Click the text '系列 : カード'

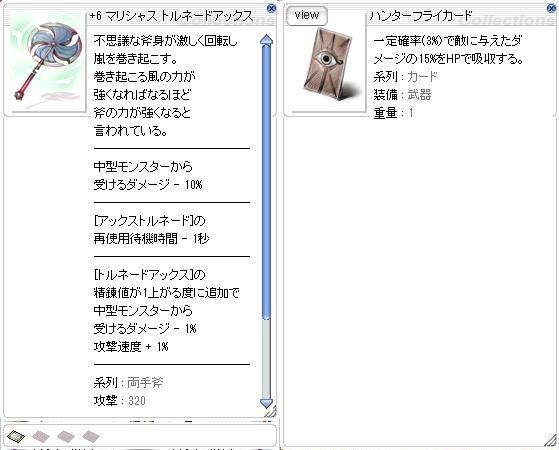pos(405,77)
